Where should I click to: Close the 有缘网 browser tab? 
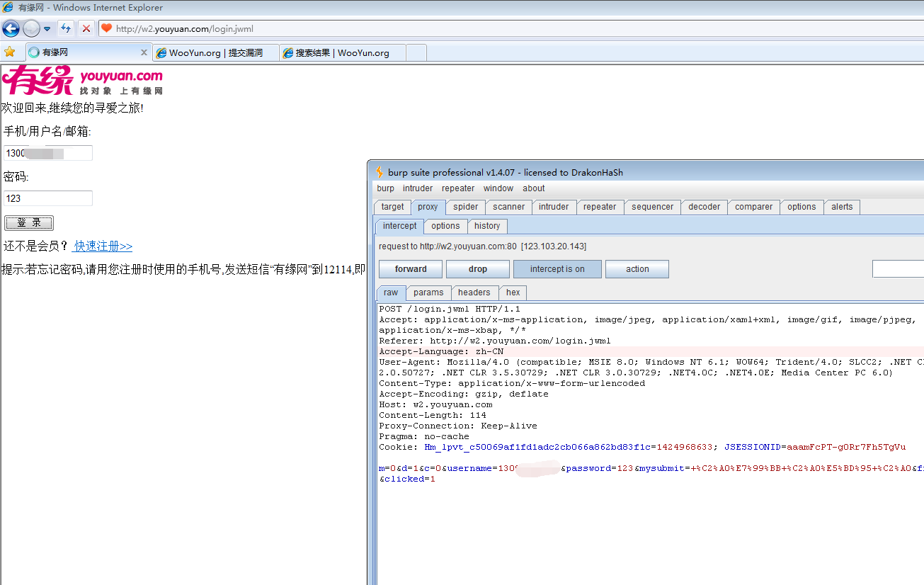click(144, 52)
